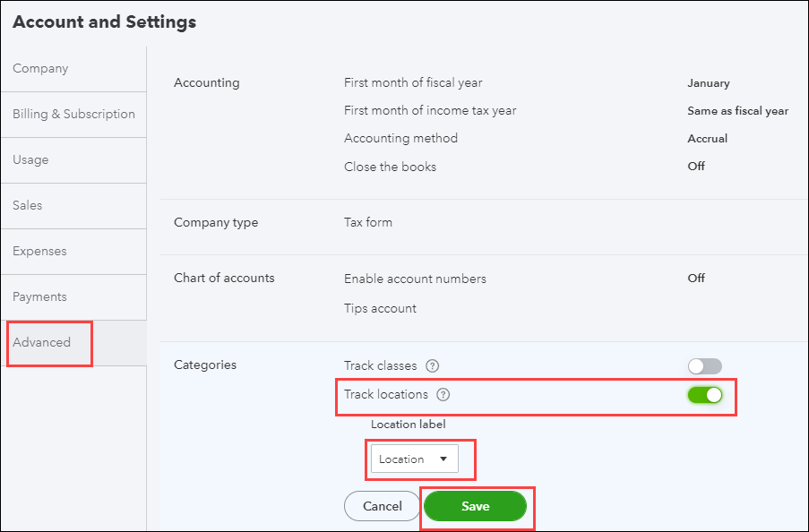The width and height of the screenshot is (809, 532).
Task: Select the Sales settings tab
Action: coord(73,205)
